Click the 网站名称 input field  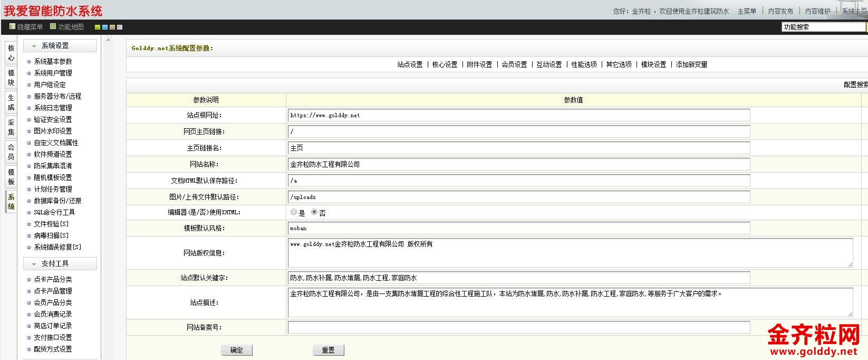pos(519,164)
